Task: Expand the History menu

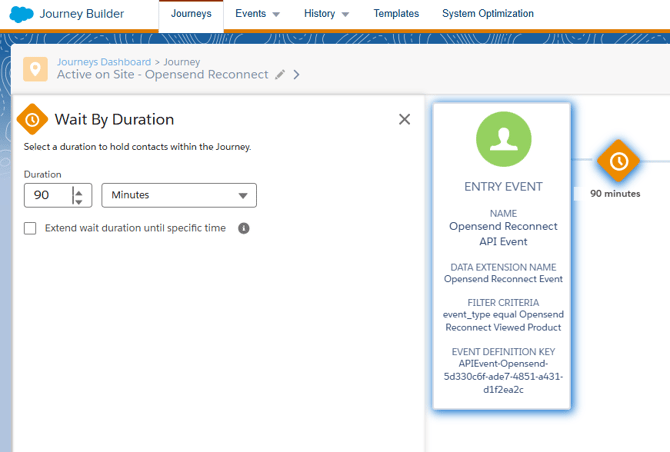Action: [x=326, y=14]
